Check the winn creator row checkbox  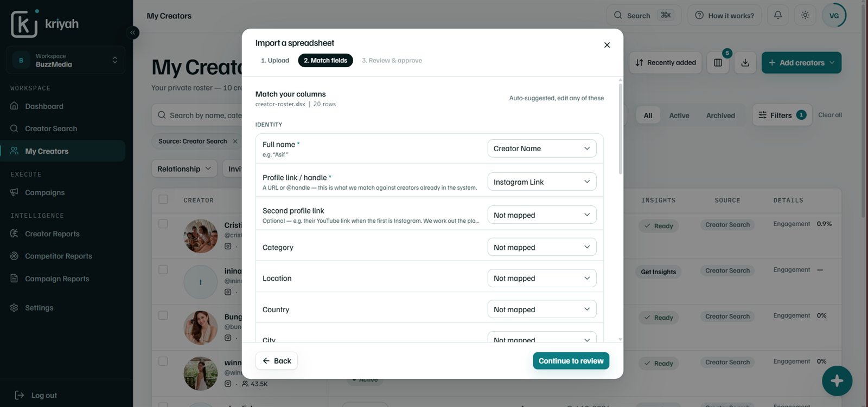(163, 361)
